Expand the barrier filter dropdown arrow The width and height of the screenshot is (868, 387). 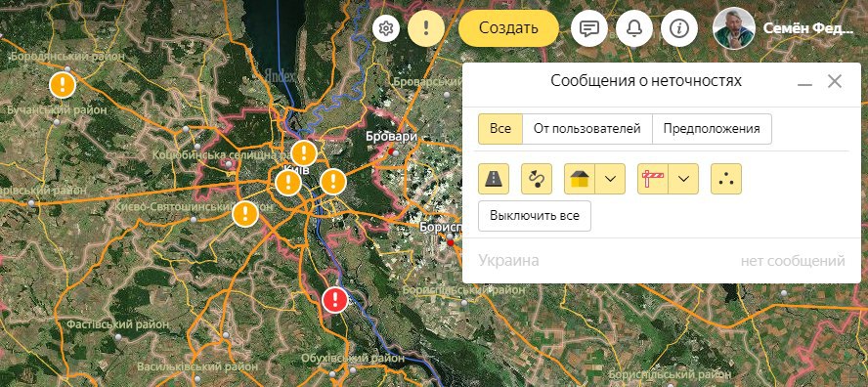point(683,179)
